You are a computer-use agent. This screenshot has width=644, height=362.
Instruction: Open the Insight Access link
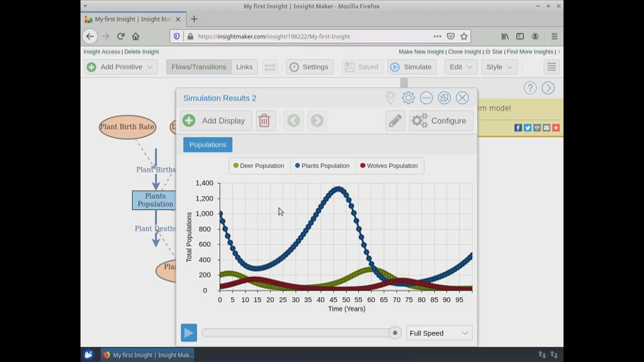(102, 52)
